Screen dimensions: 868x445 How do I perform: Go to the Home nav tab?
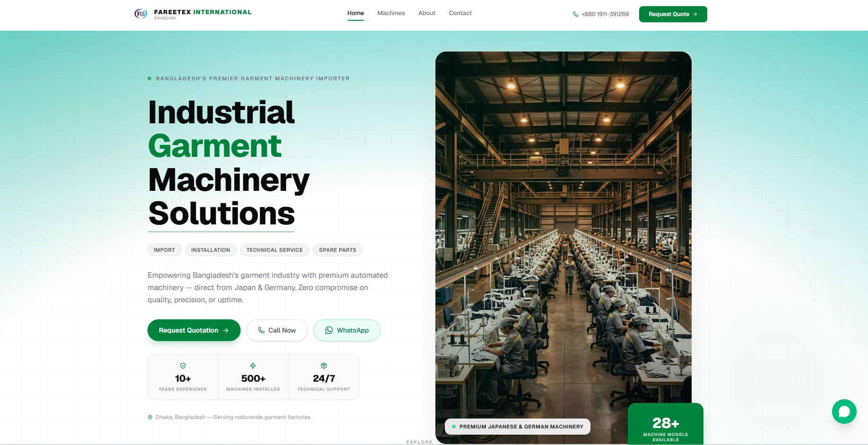[x=356, y=13]
